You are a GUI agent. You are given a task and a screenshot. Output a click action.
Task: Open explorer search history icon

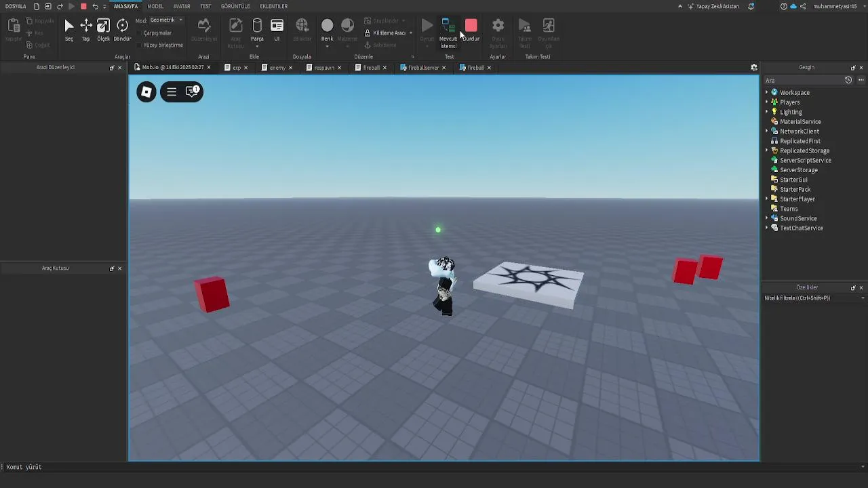click(848, 80)
